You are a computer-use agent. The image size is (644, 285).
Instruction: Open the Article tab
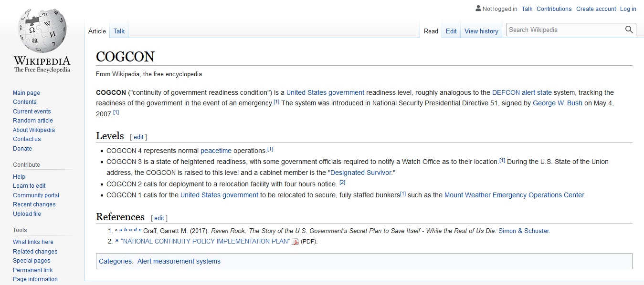(x=97, y=31)
